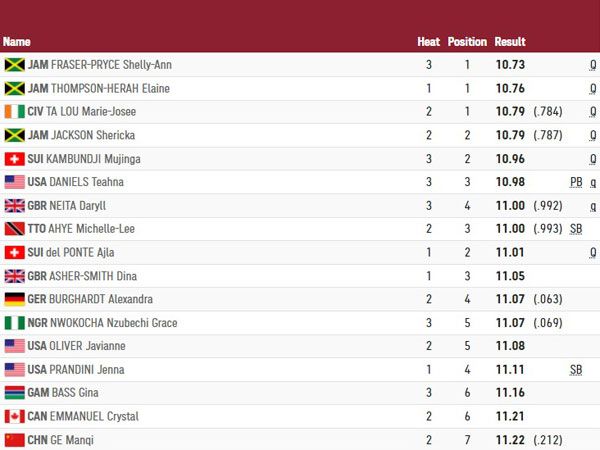
Task: Sort by the Result column header
Action: point(510,42)
